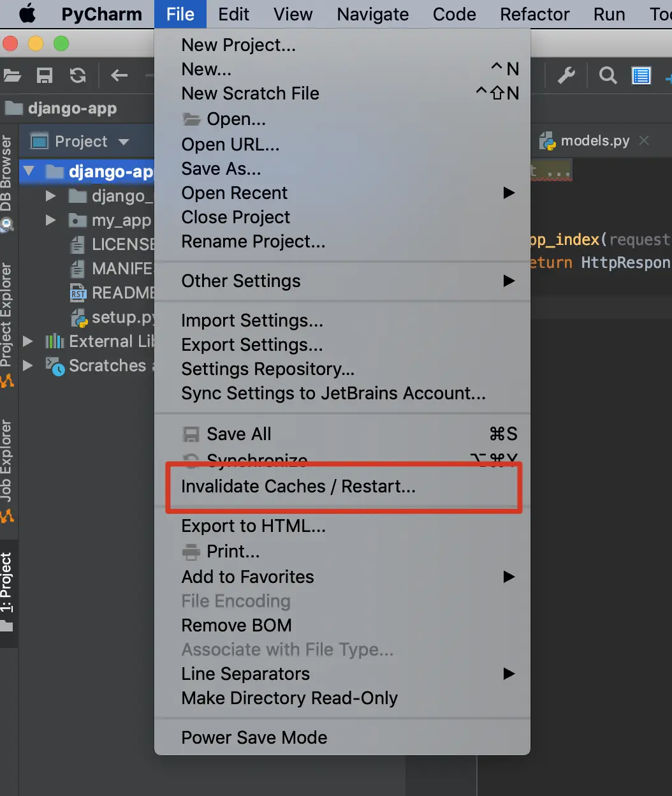Choose Open URL... menu item

[342, 144]
